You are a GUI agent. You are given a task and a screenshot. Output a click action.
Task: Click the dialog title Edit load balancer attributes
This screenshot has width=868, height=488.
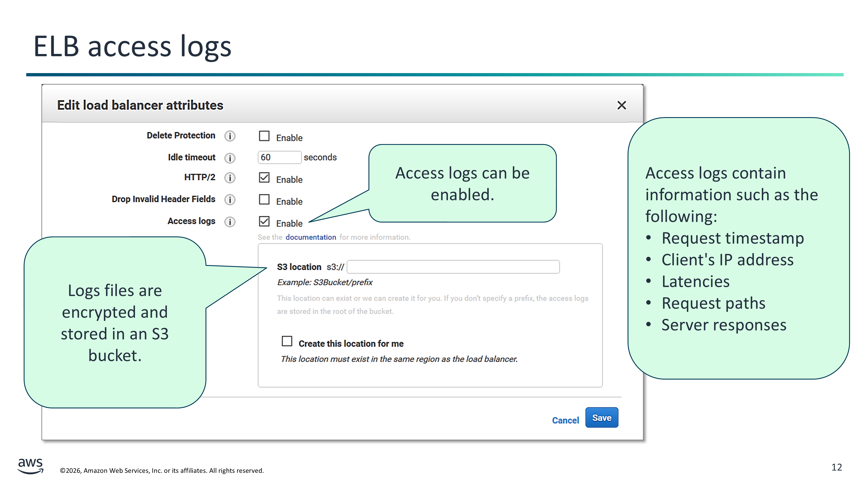tap(140, 105)
